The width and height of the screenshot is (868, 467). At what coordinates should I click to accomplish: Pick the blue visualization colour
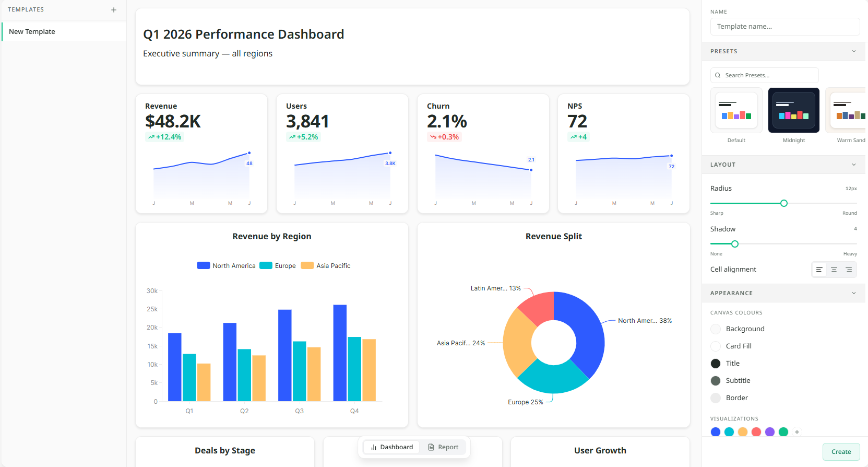(x=716, y=432)
